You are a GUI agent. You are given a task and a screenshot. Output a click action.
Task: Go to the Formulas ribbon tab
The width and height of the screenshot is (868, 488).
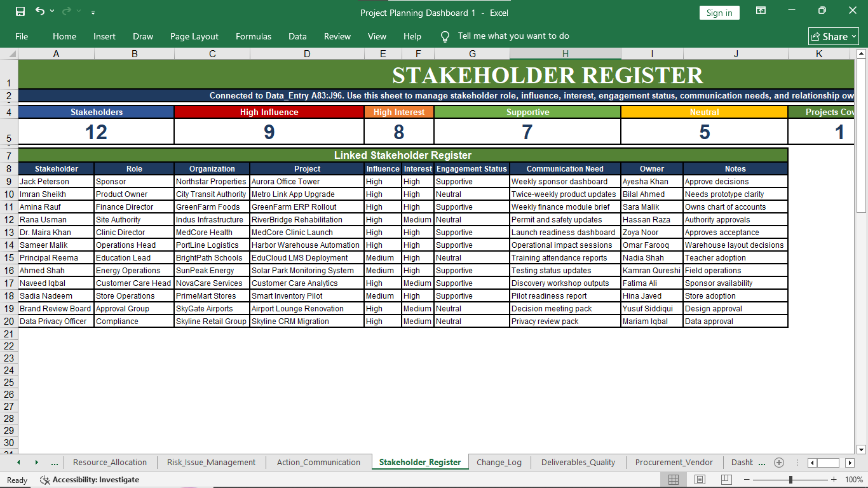[x=254, y=36]
